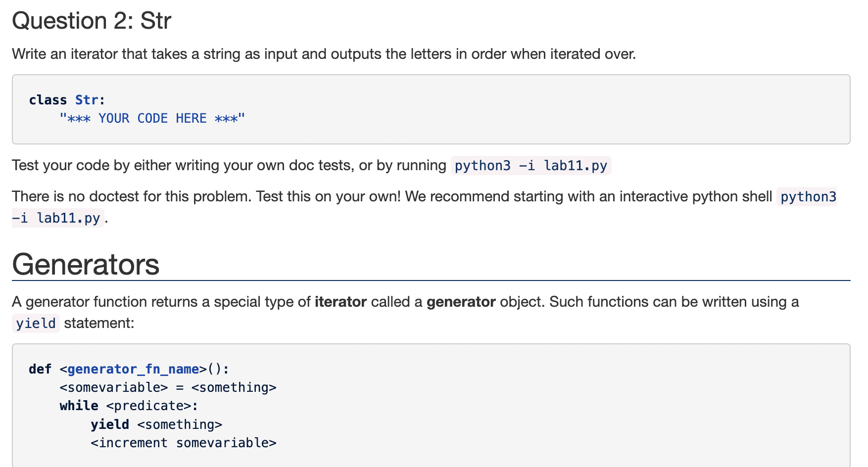Click the class keyword in the Str snippet

click(48, 99)
